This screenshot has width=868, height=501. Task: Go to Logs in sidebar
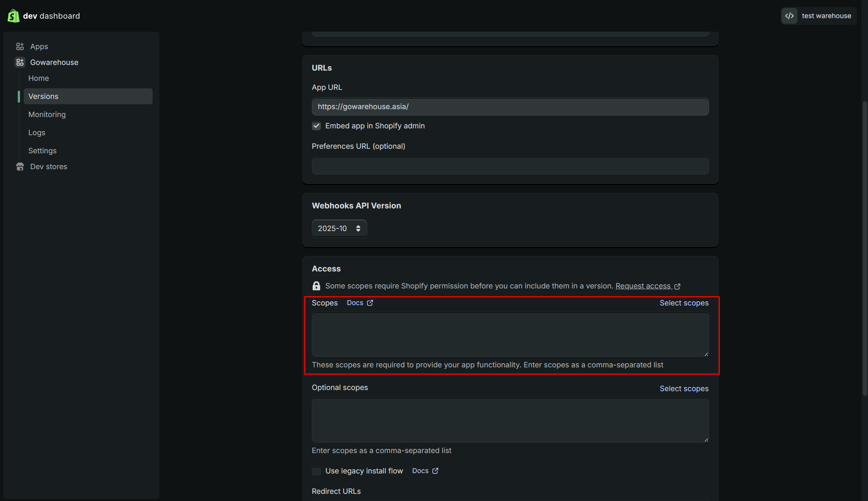click(37, 133)
